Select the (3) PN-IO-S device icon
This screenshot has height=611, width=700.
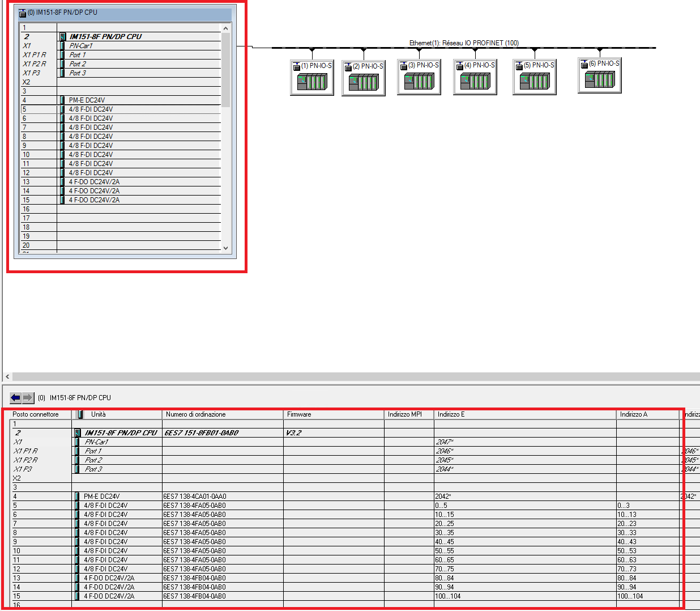click(x=419, y=77)
